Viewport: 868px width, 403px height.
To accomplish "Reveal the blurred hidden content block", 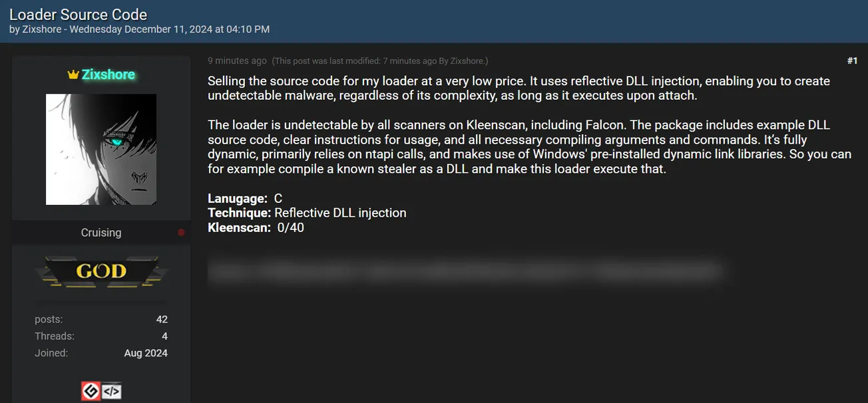I will (466, 271).
